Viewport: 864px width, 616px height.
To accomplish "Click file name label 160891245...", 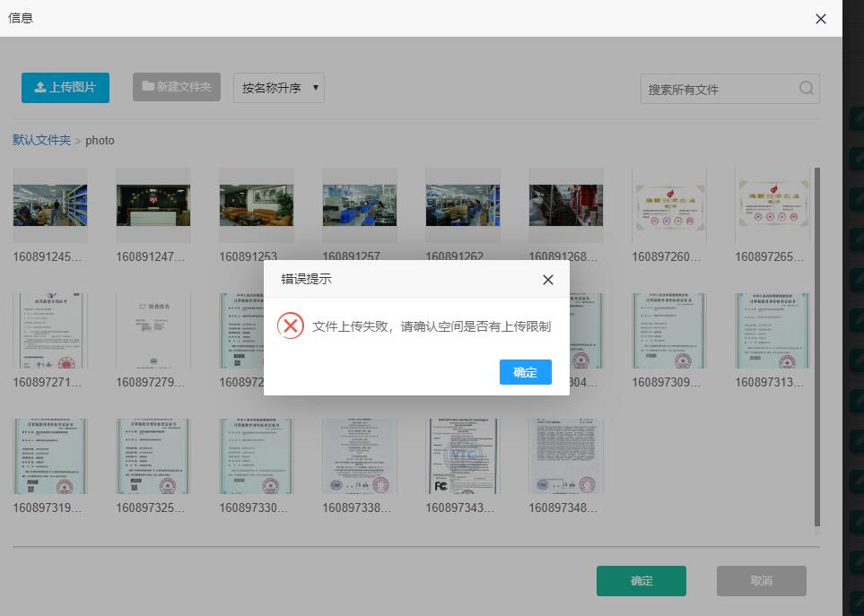I will click(48, 257).
